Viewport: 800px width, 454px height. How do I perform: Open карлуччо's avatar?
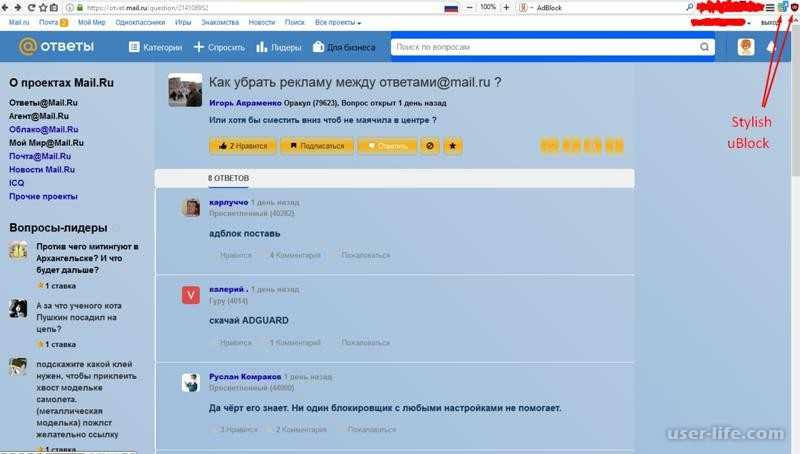191,208
